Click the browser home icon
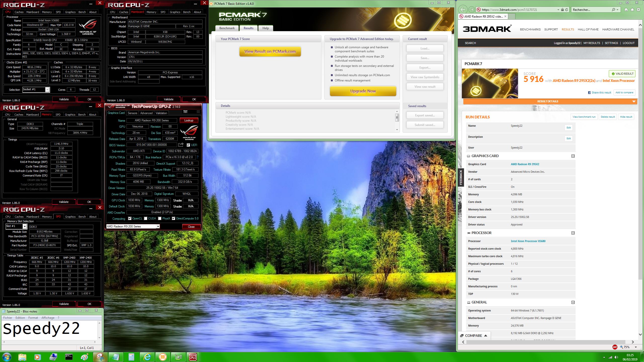The width and height of the screenshot is (644, 362). tap(626, 10)
